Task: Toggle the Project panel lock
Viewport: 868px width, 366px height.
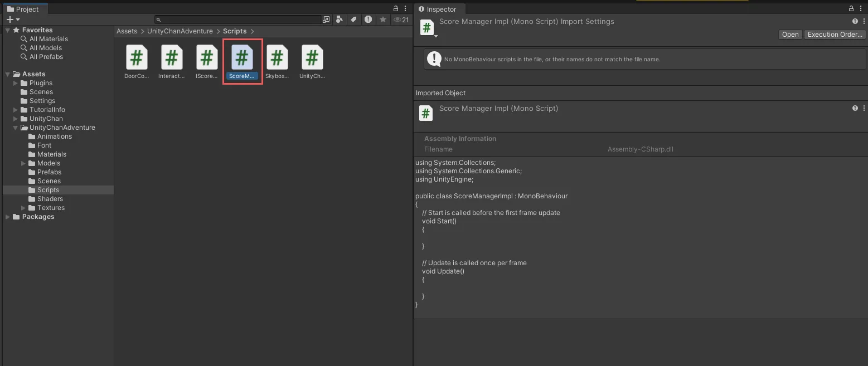Action: pyautogui.click(x=396, y=9)
